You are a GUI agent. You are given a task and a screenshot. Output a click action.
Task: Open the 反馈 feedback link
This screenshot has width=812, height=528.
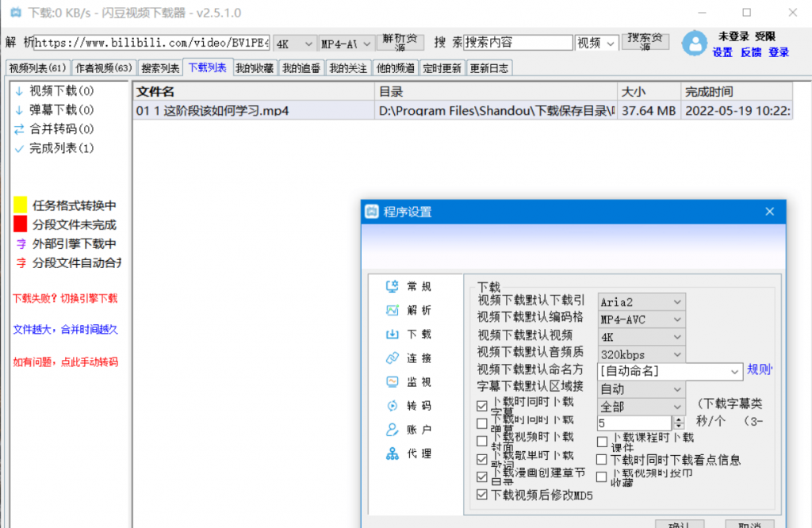coord(751,52)
